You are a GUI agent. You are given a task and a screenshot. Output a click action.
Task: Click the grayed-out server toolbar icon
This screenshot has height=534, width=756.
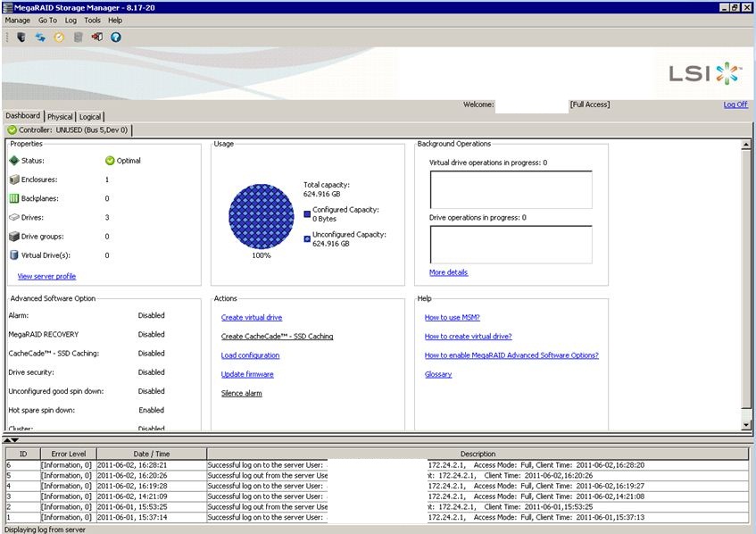(x=79, y=38)
